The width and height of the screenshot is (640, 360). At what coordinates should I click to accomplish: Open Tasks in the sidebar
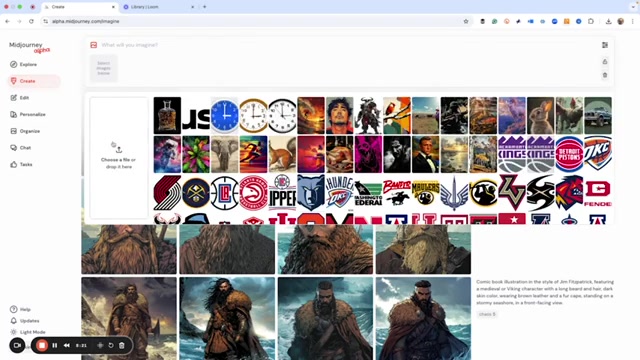coord(21,164)
